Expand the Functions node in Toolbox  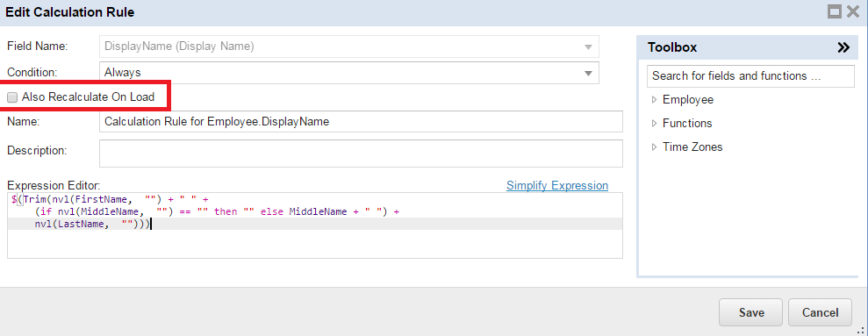coord(655,124)
